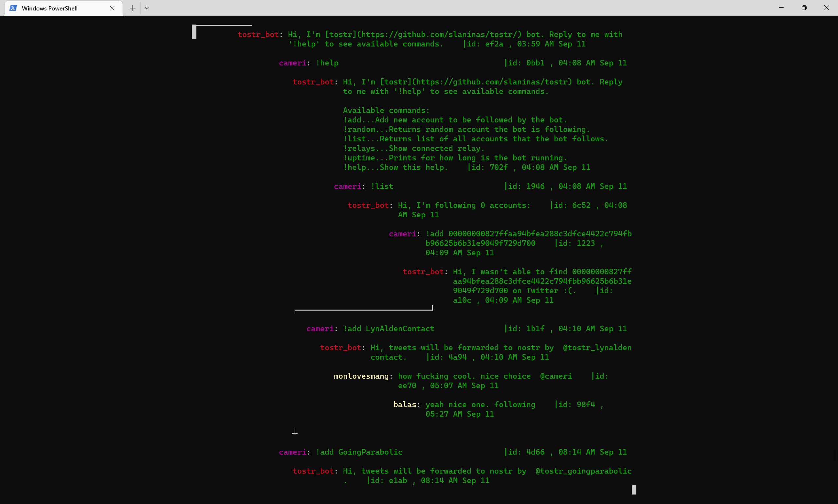Click cameri's "!list" command
Image resolution: width=838 pixels, height=504 pixels.
(382, 187)
